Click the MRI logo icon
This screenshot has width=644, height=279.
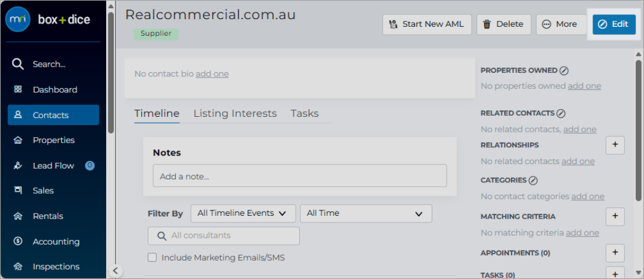point(18,19)
